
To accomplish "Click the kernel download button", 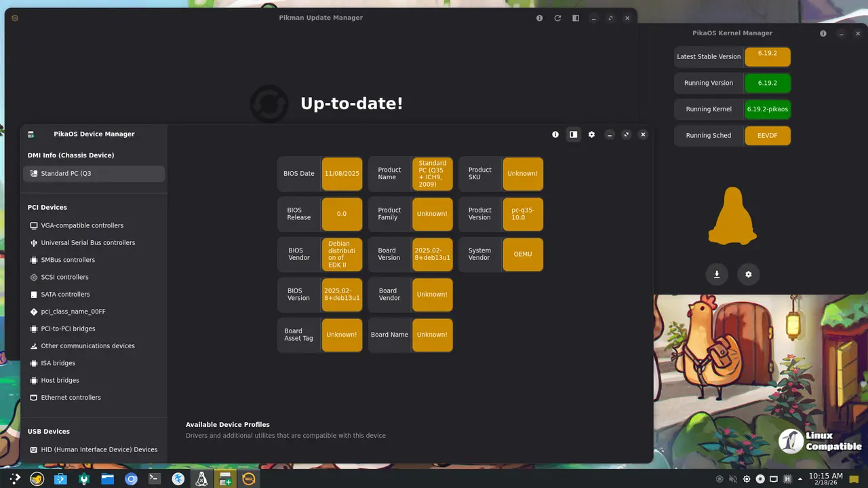I will click(717, 274).
